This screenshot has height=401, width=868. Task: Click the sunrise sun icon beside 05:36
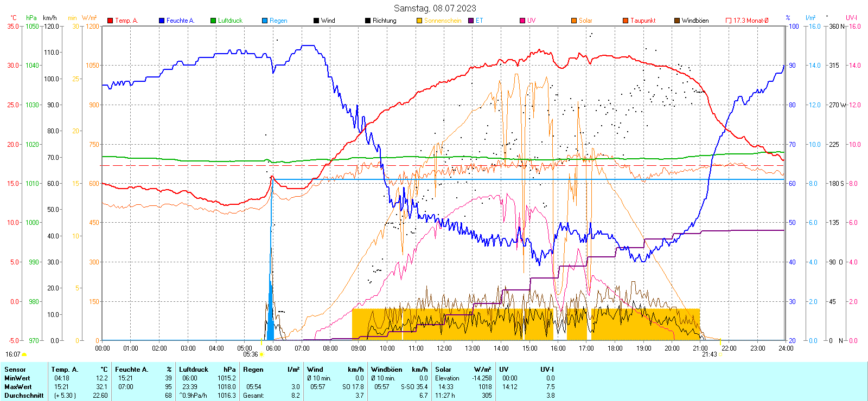(261, 354)
